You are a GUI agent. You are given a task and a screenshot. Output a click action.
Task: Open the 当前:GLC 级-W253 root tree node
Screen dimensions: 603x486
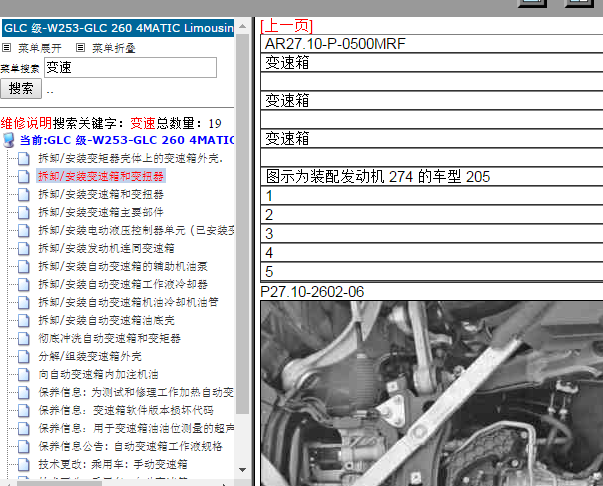click(x=127, y=140)
